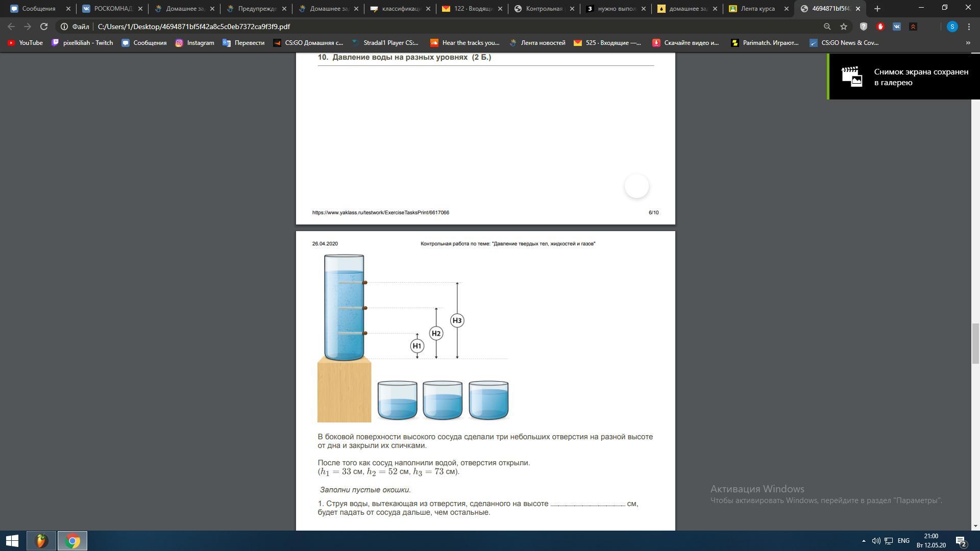Open the orange chevrons extension
This screenshot has height=551, width=980.
913,27
